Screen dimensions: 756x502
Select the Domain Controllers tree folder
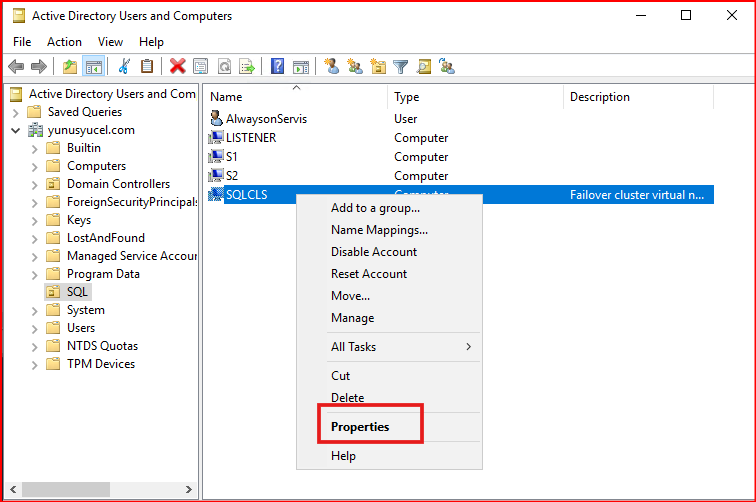[118, 184]
